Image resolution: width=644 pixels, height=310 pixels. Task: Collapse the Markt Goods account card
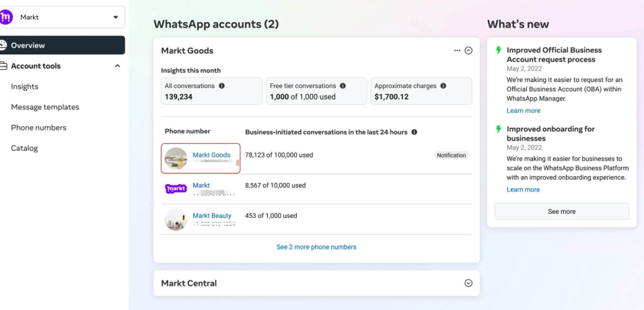[468, 50]
